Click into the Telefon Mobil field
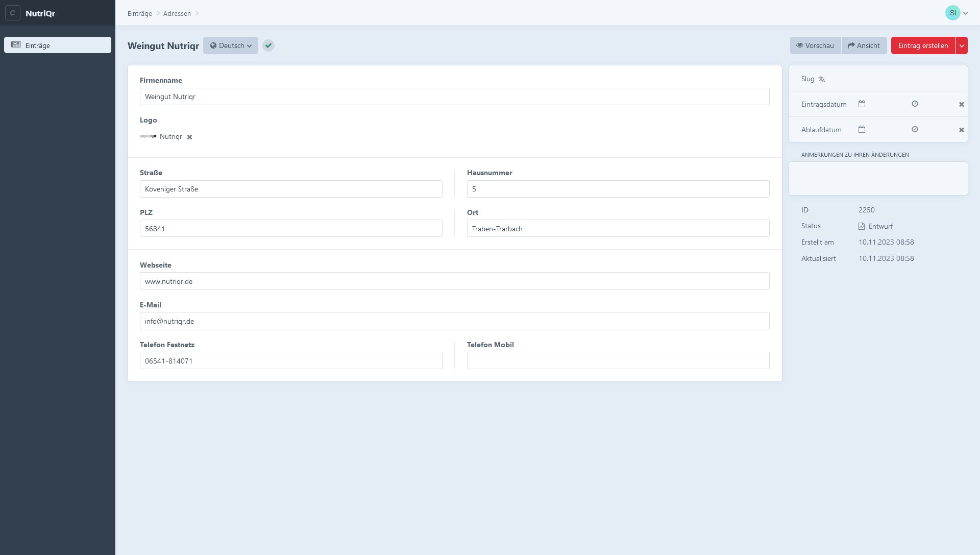The image size is (980, 555). click(x=618, y=361)
